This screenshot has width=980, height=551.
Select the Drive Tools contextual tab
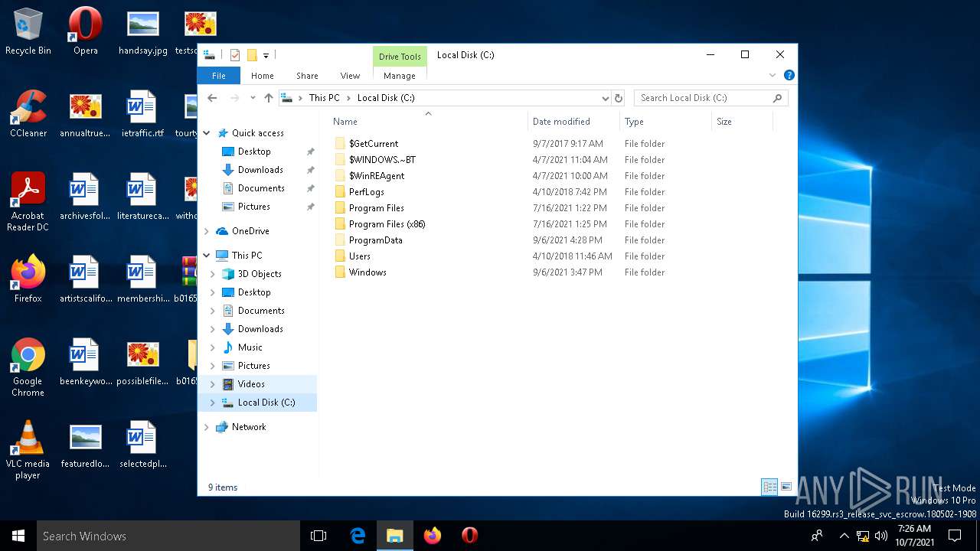400,57
